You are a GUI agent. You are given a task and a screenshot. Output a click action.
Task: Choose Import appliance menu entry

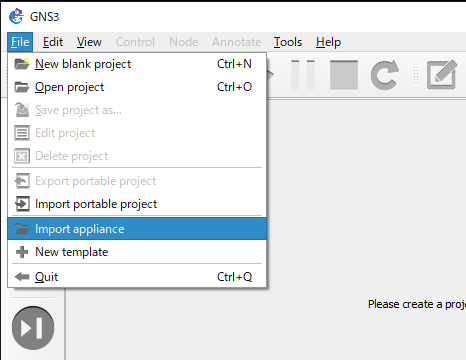[137, 229]
